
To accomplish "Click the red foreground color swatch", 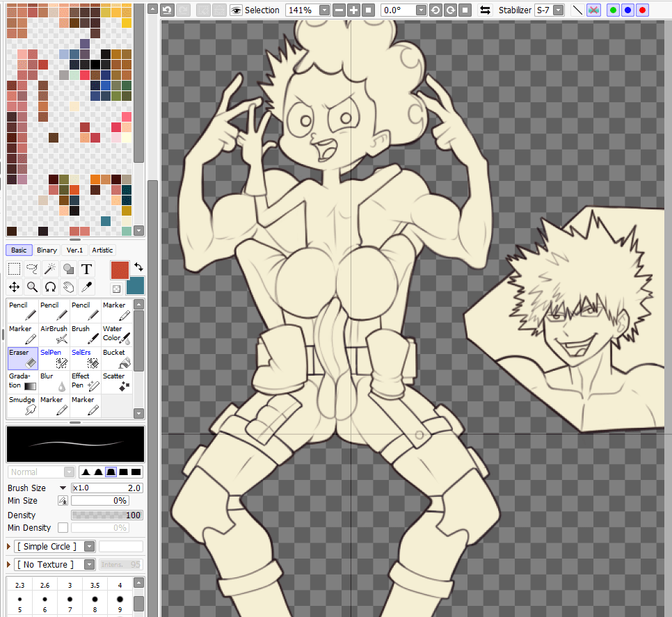I will pos(118,269).
